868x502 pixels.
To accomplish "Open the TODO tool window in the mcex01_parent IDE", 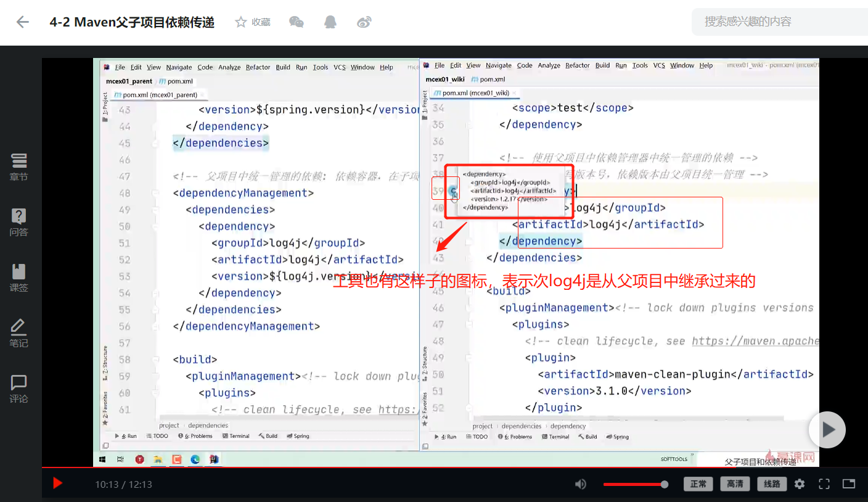I will [157, 436].
